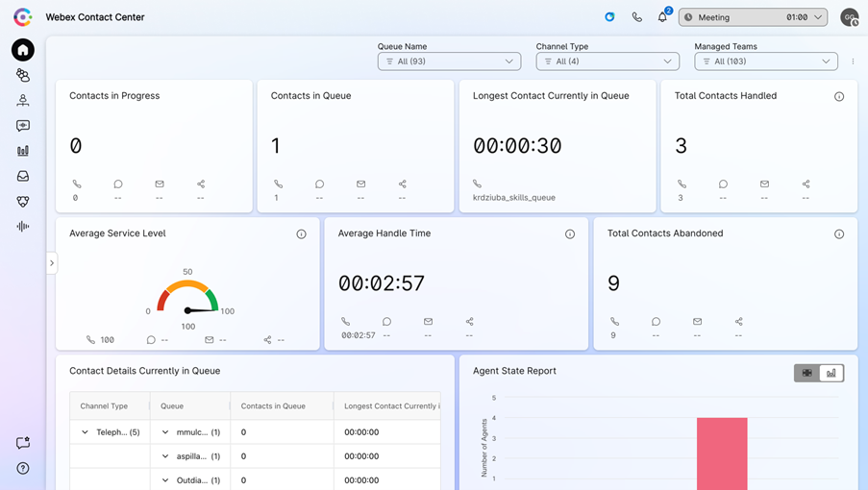Image resolution: width=868 pixels, height=490 pixels.
Task: Open the Meeting agent state dropdown
Action: click(x=753, y=17)
